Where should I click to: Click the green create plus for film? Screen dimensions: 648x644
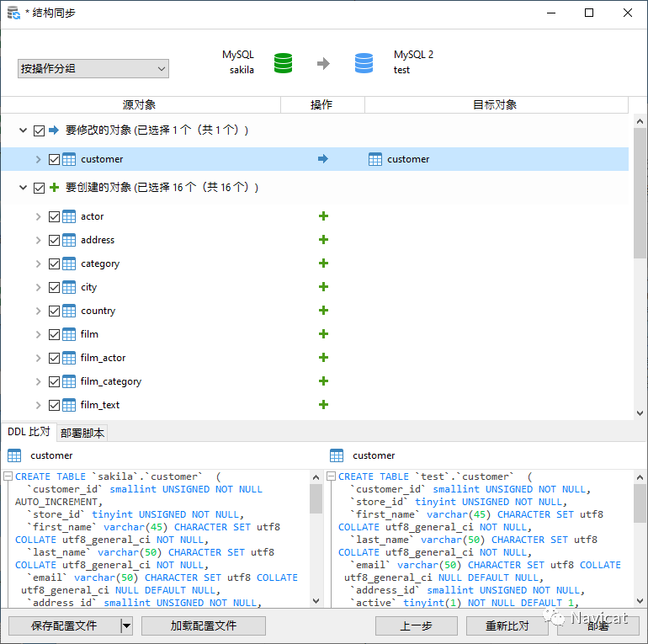[324, 333]
